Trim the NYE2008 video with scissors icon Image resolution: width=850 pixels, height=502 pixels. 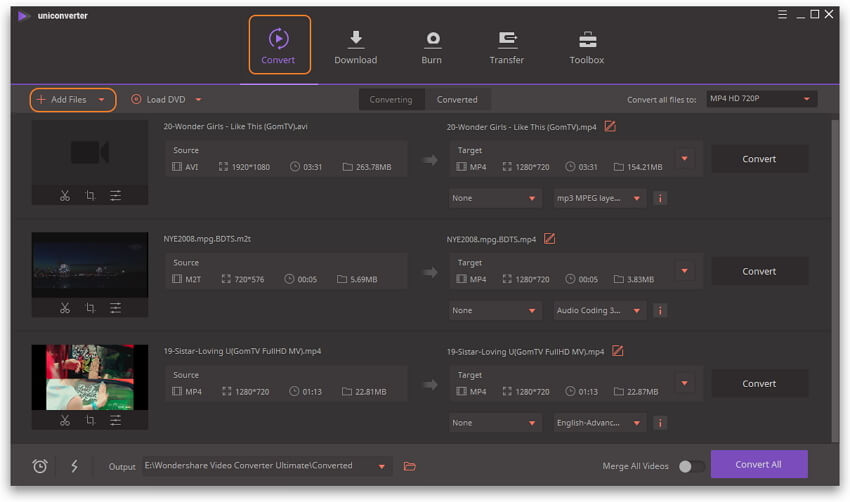click(65, 308)
